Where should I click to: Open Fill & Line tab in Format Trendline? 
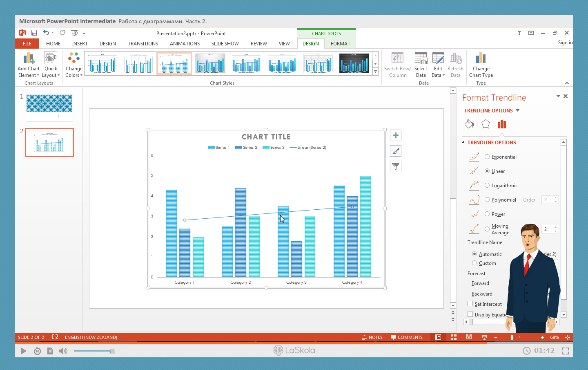(469, 124)
